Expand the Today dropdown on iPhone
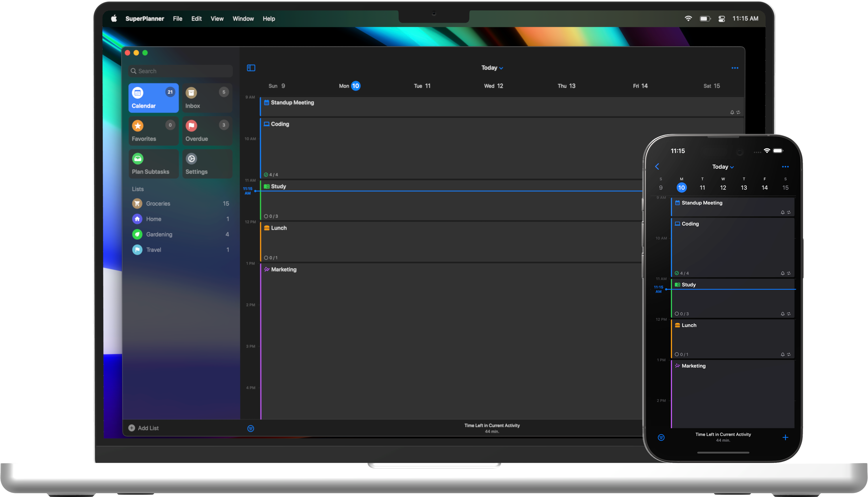The height and width of the screenshot is (497, 868). (723, 166)
